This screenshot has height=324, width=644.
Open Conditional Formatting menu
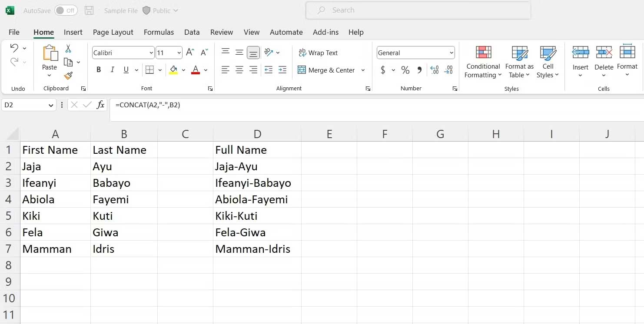483,62
